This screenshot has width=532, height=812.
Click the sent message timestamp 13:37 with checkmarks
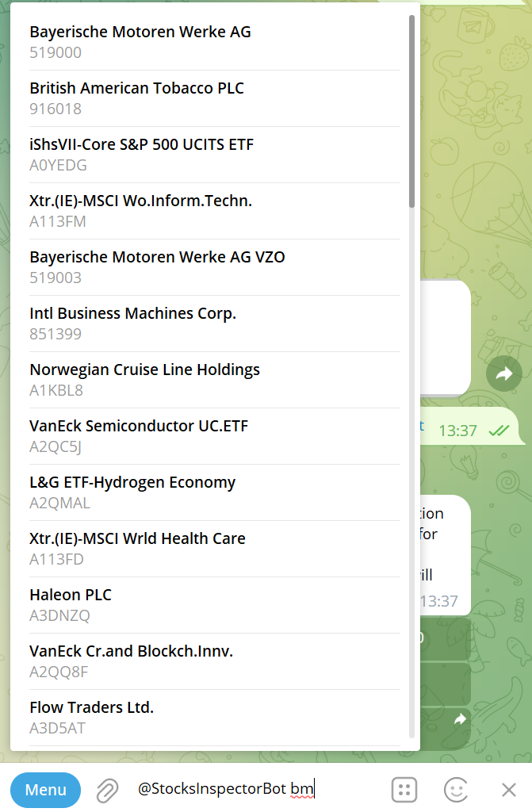473,431
